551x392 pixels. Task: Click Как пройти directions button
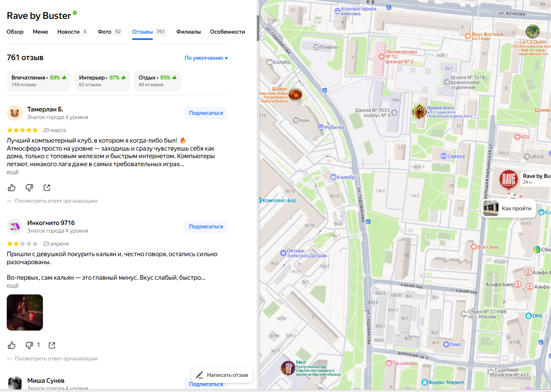click(508, 209)
